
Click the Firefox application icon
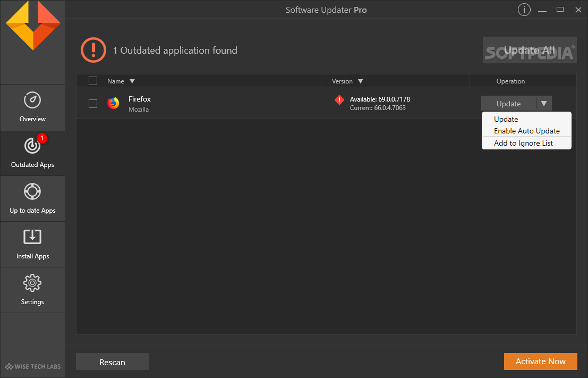(113, 103)
